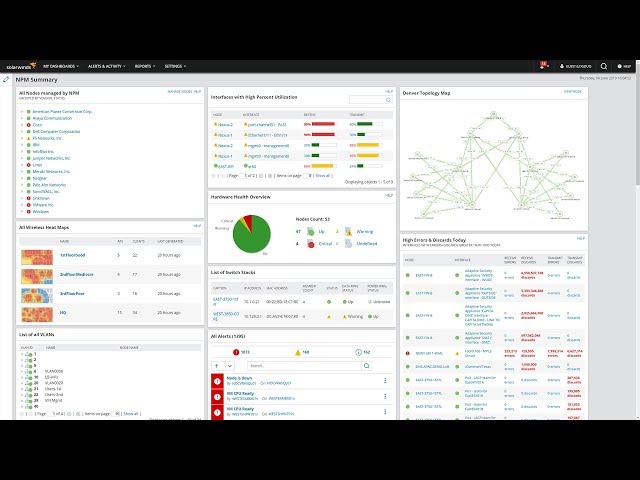Open the HQ heat map thumbnail
640x480 pixels.
pyautogui.click(x=37, y=315)
